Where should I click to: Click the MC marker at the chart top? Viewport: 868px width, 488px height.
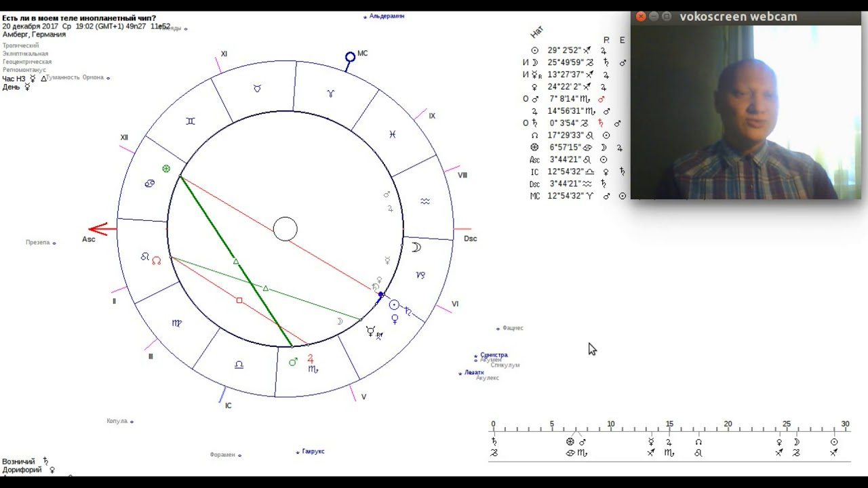pos(350,58)
